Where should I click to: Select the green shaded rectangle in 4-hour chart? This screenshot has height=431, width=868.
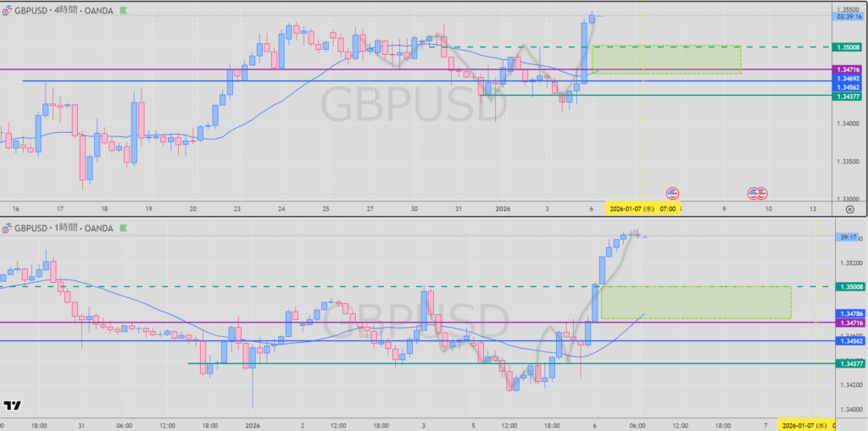[666, 59]
